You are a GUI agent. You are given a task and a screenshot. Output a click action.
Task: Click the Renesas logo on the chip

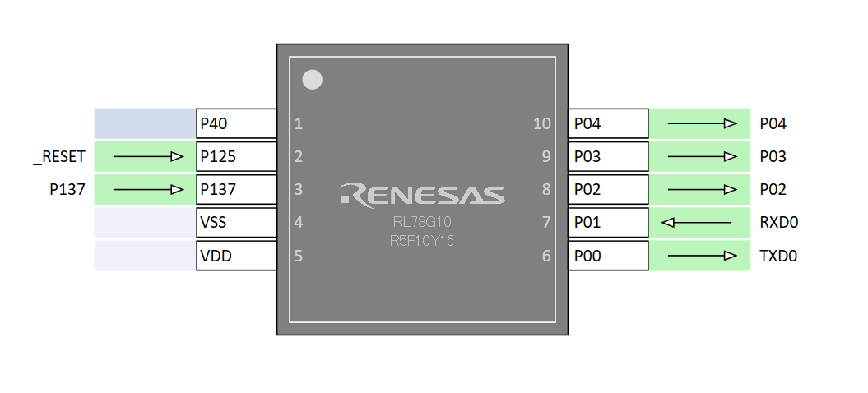[422, 194]
